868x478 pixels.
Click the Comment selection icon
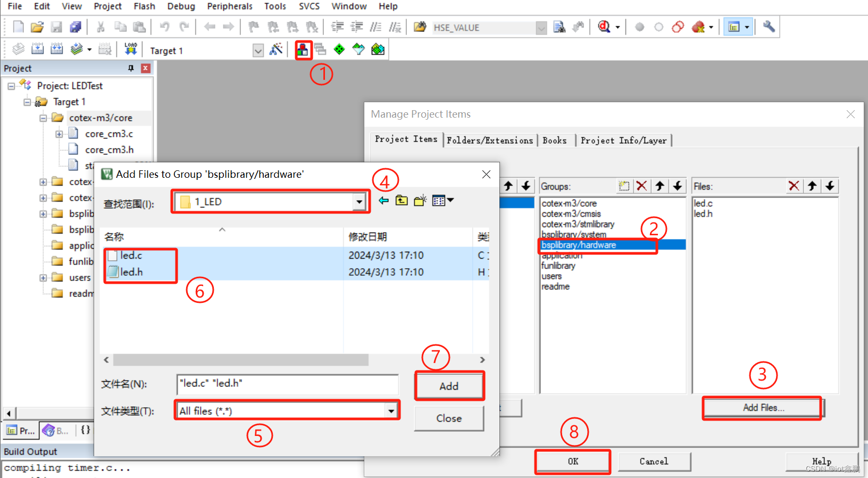[375, 27]
